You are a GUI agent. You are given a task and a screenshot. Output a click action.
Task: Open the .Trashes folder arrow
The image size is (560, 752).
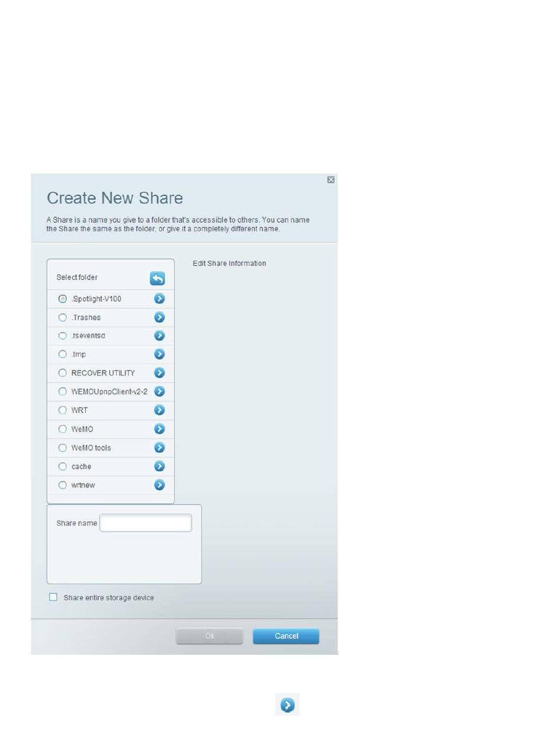click(159, 317)
